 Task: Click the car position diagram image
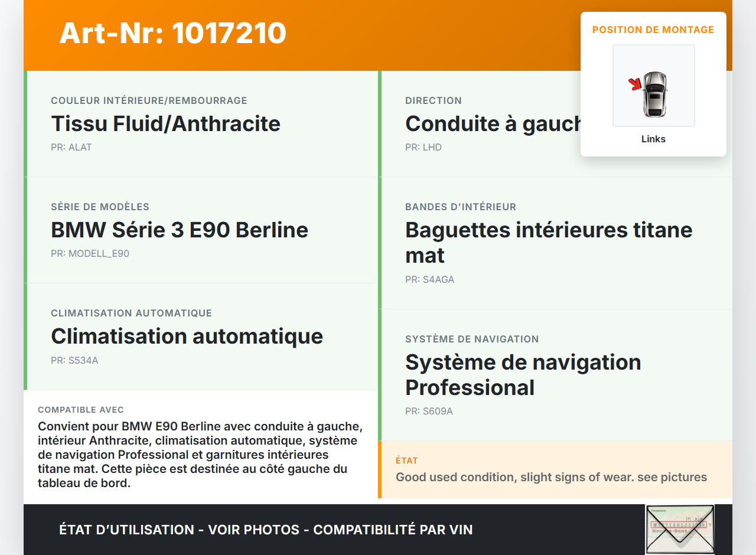654,86
